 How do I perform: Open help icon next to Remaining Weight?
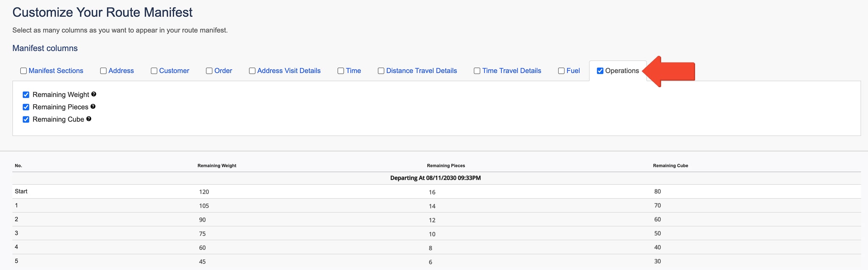point(94,94)
